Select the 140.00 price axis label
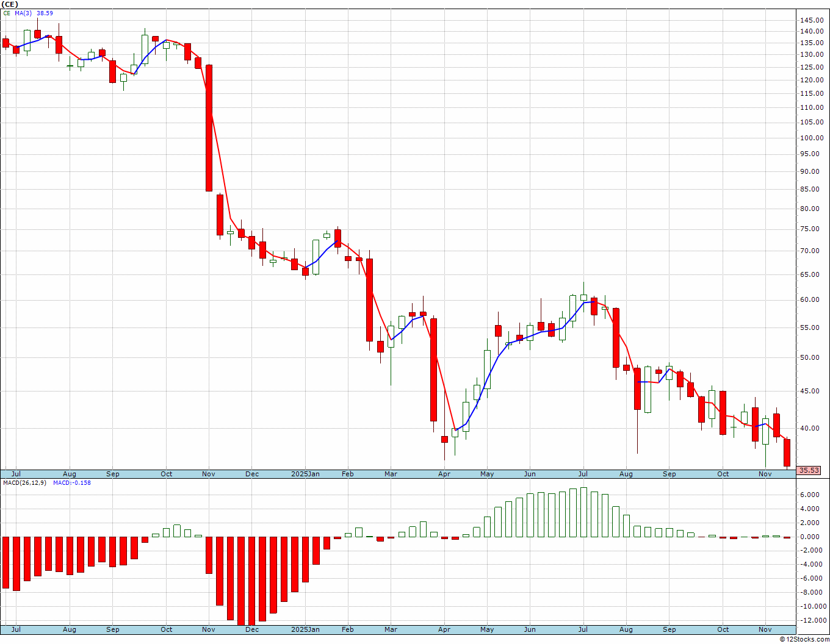 [x=812, y=31]
